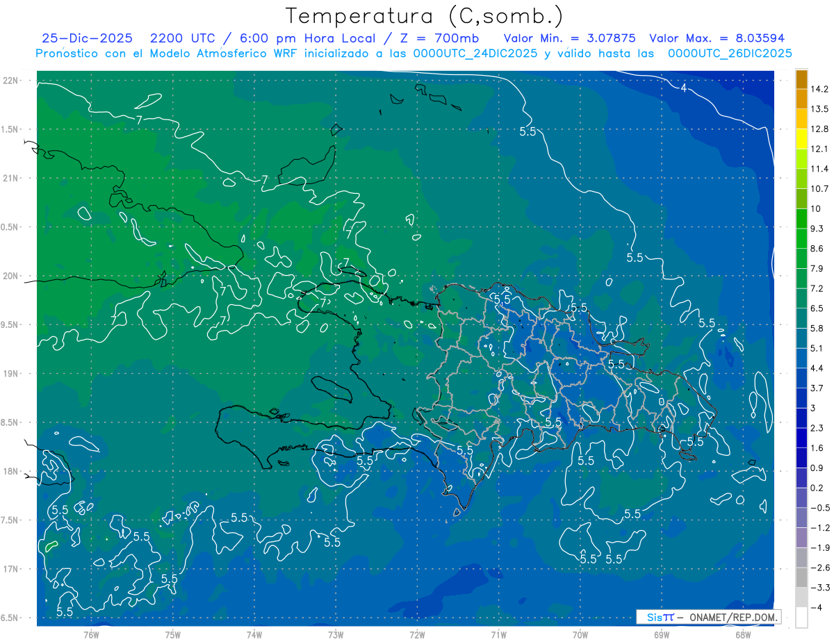Screen dimensions: 834x644
Task: Click the '11.4' color bar value
Action: tap(819, 169)
